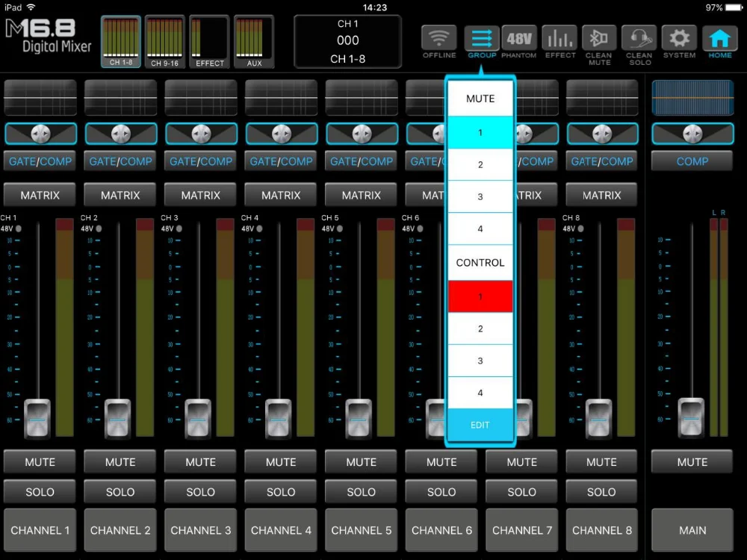This screenshot has width=747, height=560.
Task: Select the pan knob on channel 2
Action: click(x=121, y=134)
